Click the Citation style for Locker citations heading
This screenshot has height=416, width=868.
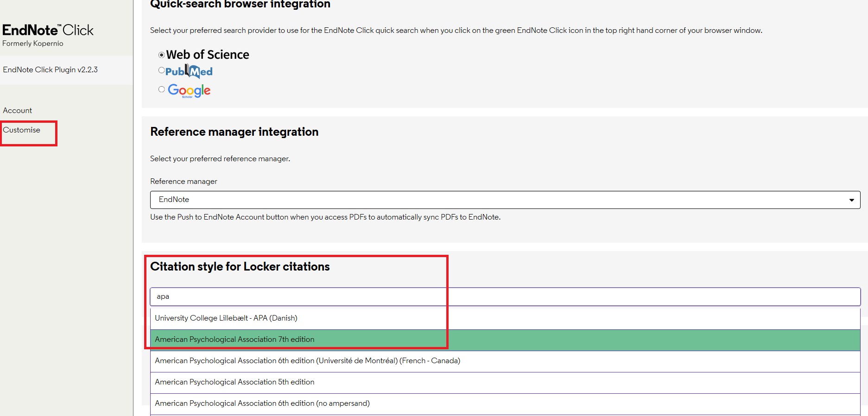240,266
